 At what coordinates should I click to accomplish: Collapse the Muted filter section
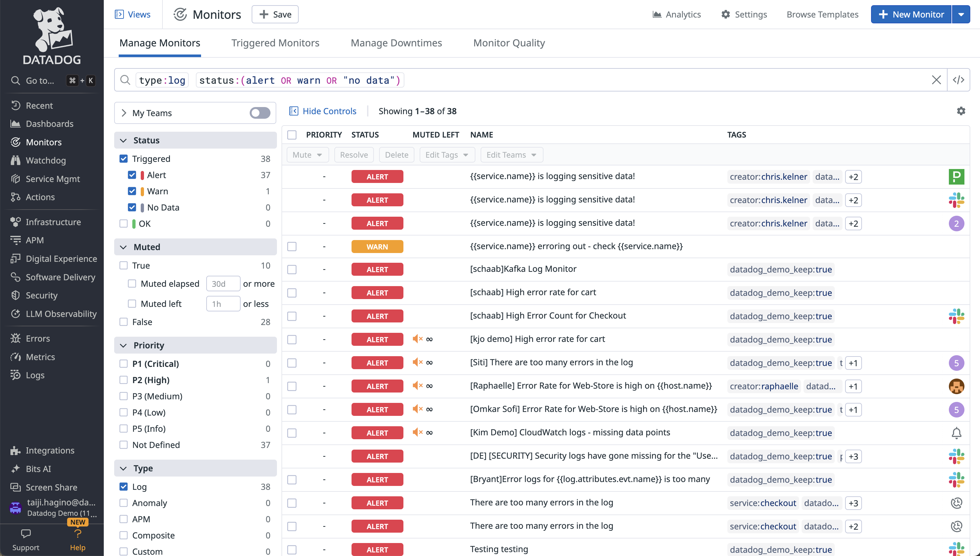[123, 247]
